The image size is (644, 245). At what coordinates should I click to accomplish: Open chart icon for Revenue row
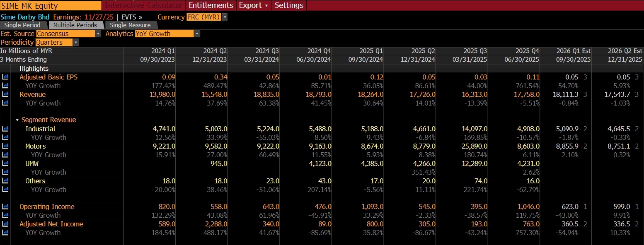point(5,94)
